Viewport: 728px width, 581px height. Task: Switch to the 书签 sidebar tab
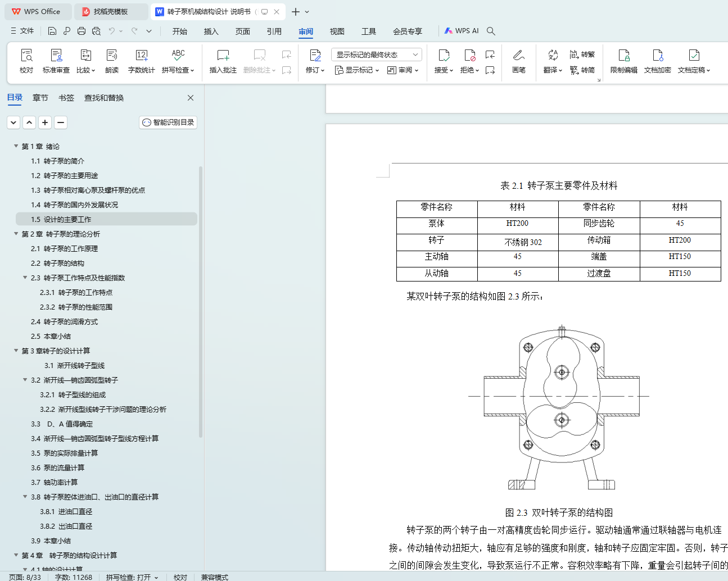pyautogui.click(x=66, y=98)
